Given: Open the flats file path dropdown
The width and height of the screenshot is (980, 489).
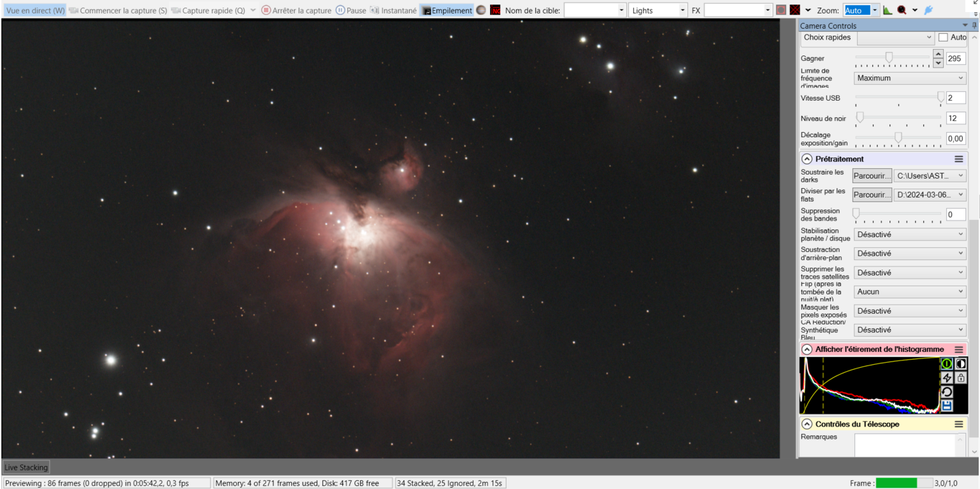Looking at the screenshot, I should (930, 194).
